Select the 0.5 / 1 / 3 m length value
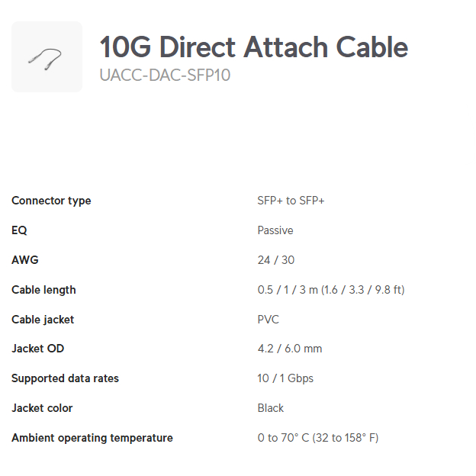The height and width of the screenshot is (476, 476). [x=331, y=290]
